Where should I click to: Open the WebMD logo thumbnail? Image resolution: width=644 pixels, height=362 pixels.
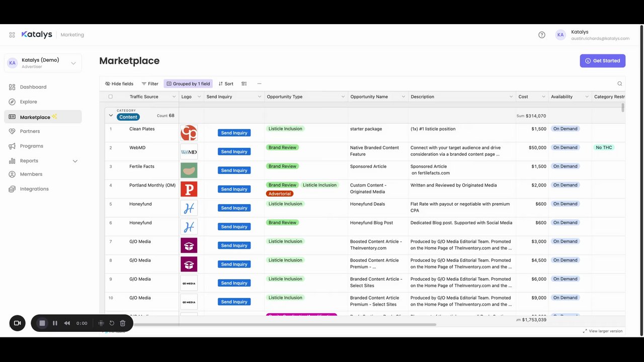click(x=189, y=151)
